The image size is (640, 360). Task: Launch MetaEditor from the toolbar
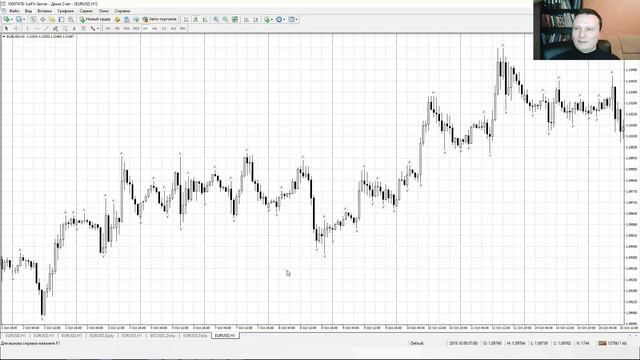click(117, 19)
